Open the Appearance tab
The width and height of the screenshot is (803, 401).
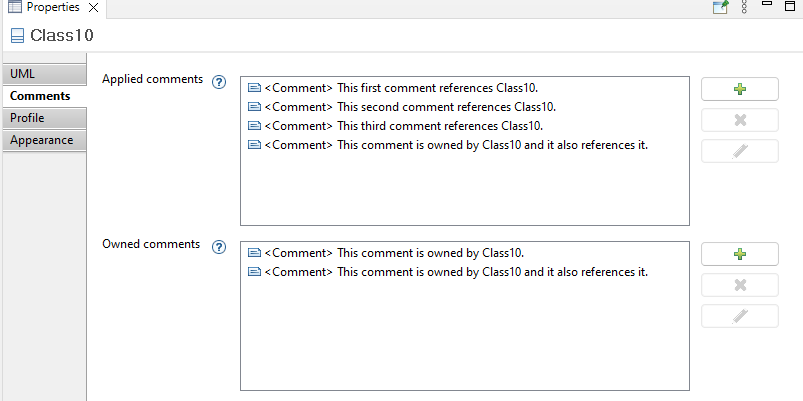pos(44,140)
